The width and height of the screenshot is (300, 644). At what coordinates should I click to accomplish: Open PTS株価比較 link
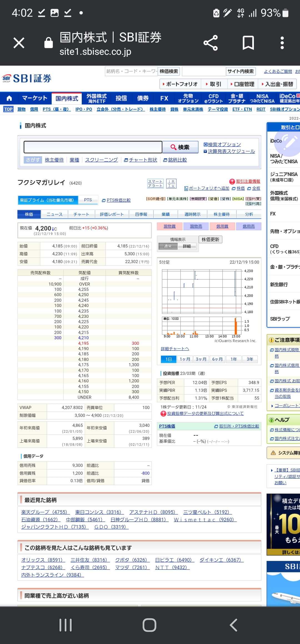119,200
